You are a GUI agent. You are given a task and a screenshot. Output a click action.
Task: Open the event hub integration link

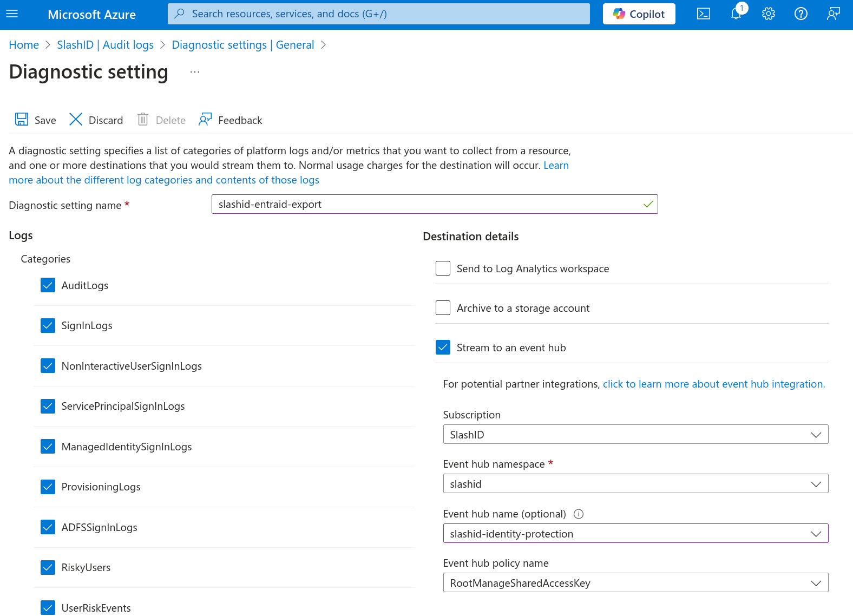714,384
